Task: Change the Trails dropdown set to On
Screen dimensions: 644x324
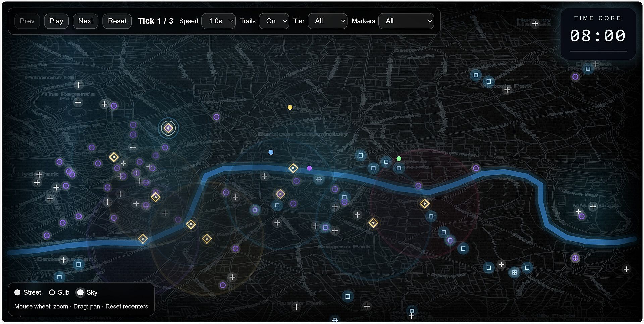Action: pyautogui.click(x=274, y=21)
